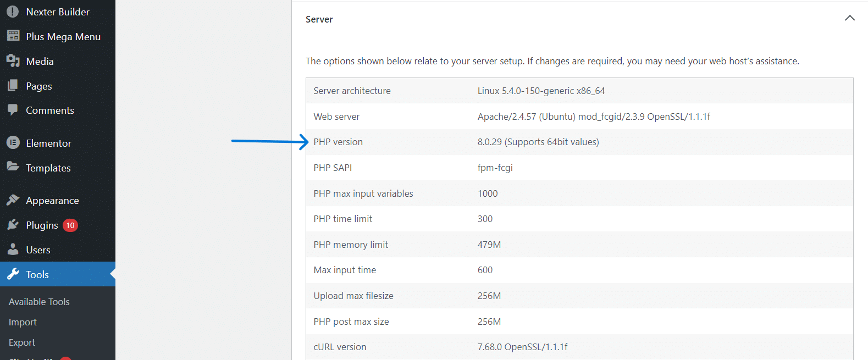Click the Pages icon in sidebar
The image size is (868, 360).
click(13, 86)
